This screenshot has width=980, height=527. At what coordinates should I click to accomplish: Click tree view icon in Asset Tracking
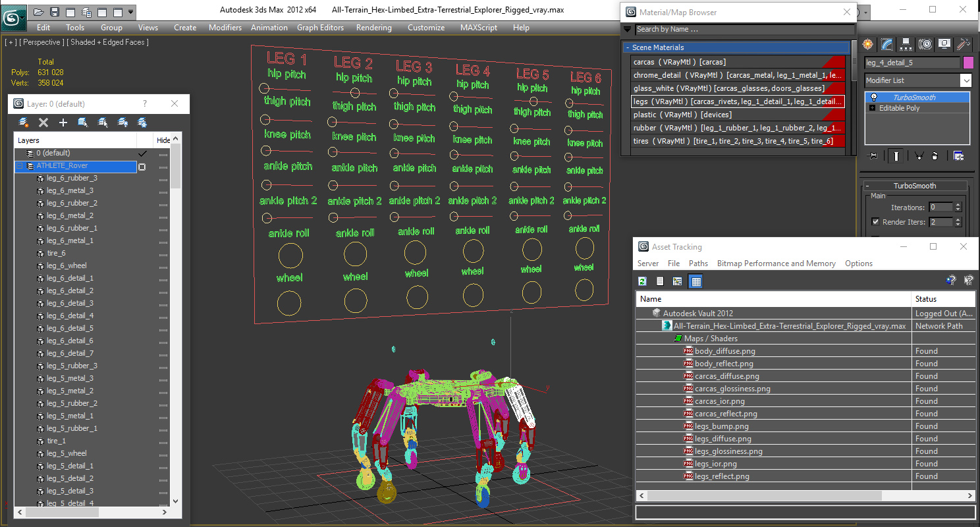point(677,281)
